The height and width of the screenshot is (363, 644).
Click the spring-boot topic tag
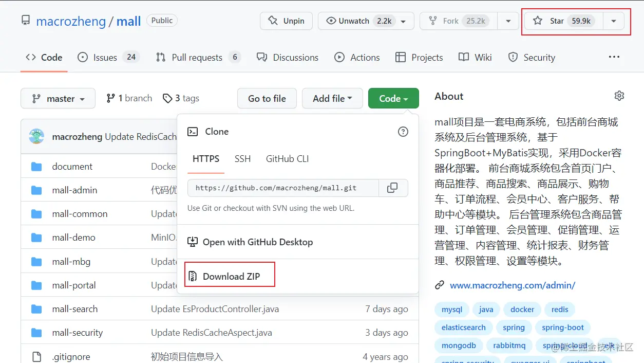click(563, 328)
